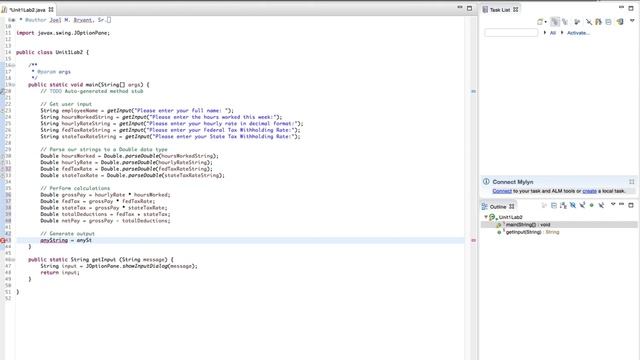Collapse the Javadoc comment fold at line 16

13,65
